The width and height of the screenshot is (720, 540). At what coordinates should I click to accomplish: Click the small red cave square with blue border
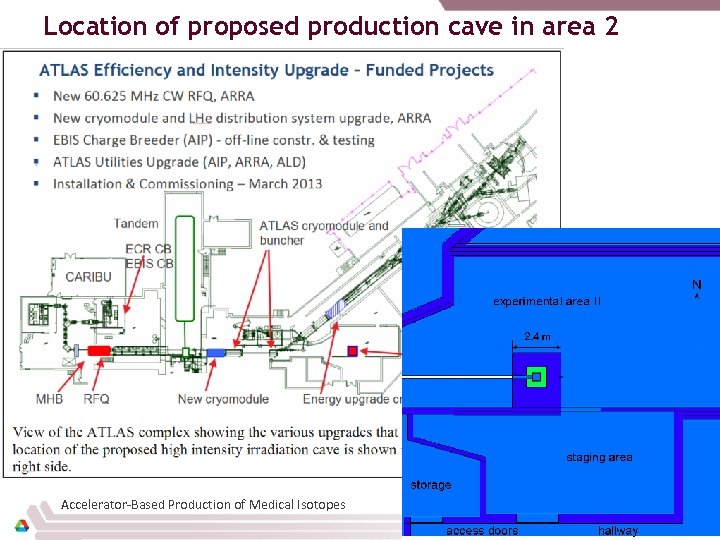[352, 351]
